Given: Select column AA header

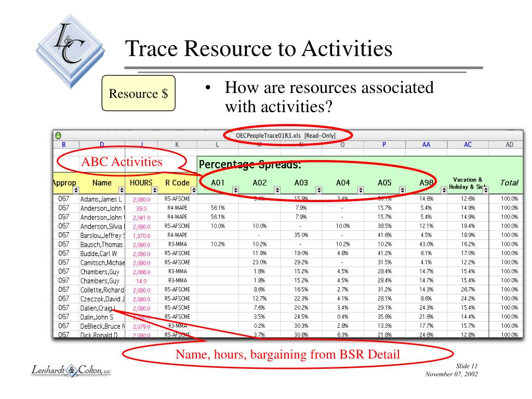Looking at the screenshot, I should point(426,144).
